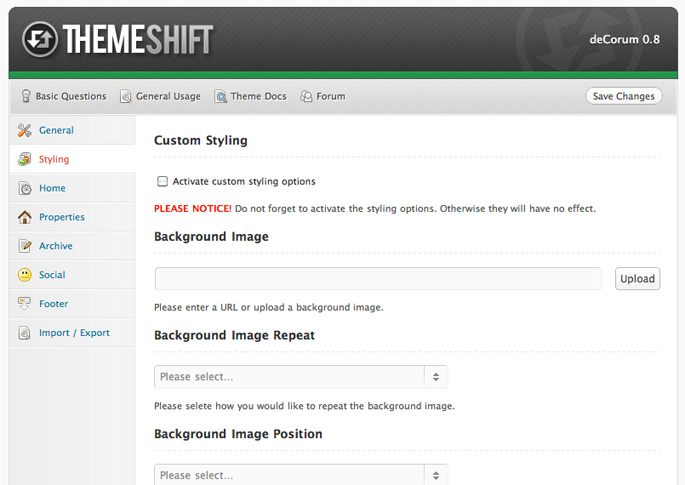The height and width of the screenshot is (485, 685).
Task: Open the Footer settings tab
Action: [53, 304]
